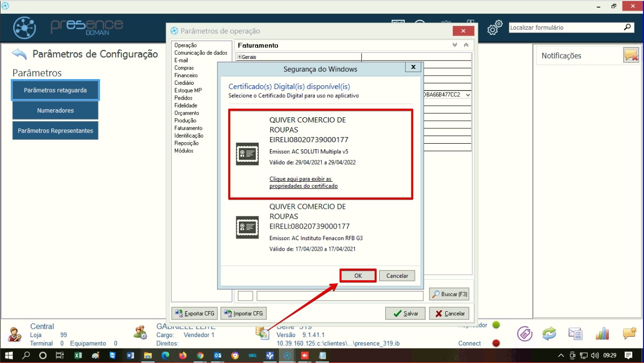Select E-mail in the parameters list
The width and height of the screenshot is (644, 363).
[181, 60]
